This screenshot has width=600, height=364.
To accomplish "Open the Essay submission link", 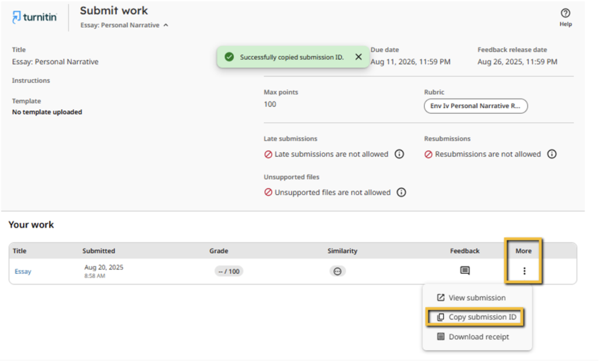I will [x=23, y=271].
